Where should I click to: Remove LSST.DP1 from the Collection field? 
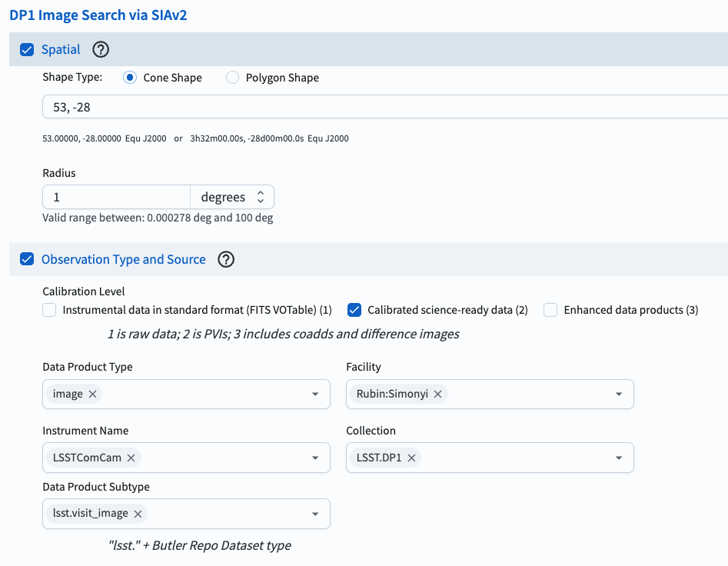coord(411,458)
